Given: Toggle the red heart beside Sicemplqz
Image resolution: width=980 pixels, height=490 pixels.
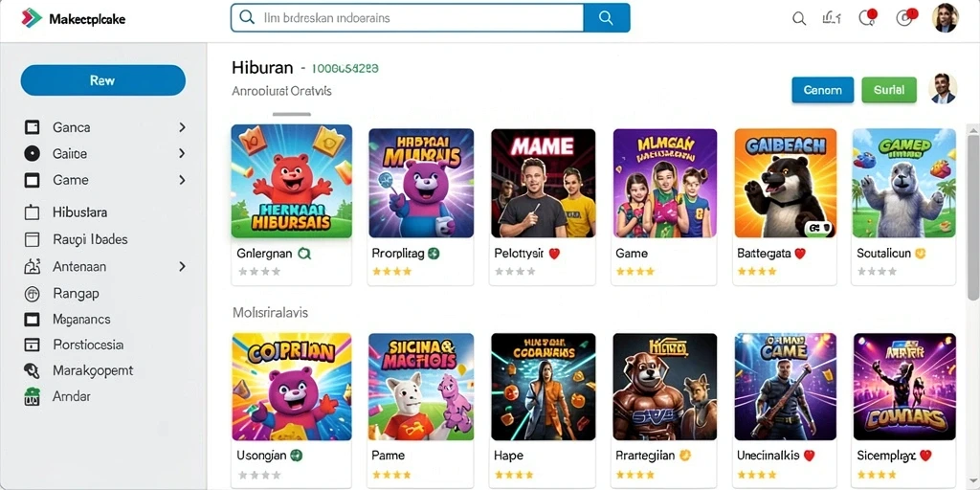Looking at the screenshot, I should (x=926, y=456).
